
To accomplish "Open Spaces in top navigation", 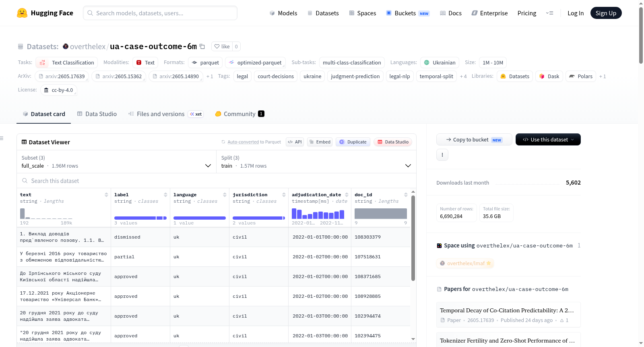I will pos(363,13).
